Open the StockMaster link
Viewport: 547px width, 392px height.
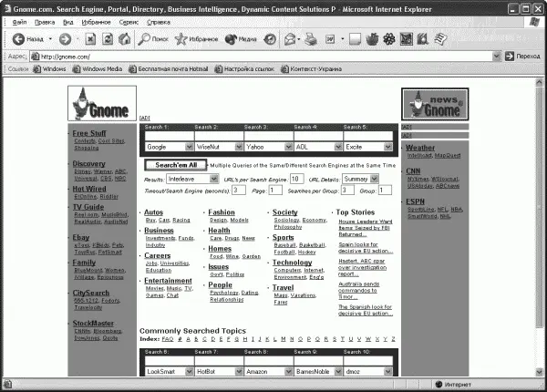(93, 323)
